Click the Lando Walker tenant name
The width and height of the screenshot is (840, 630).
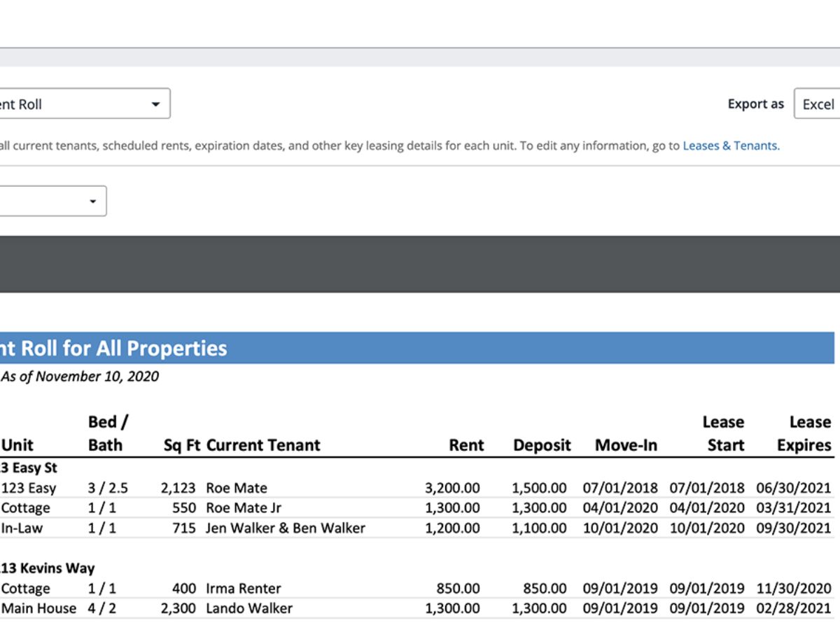click(249, 608)
